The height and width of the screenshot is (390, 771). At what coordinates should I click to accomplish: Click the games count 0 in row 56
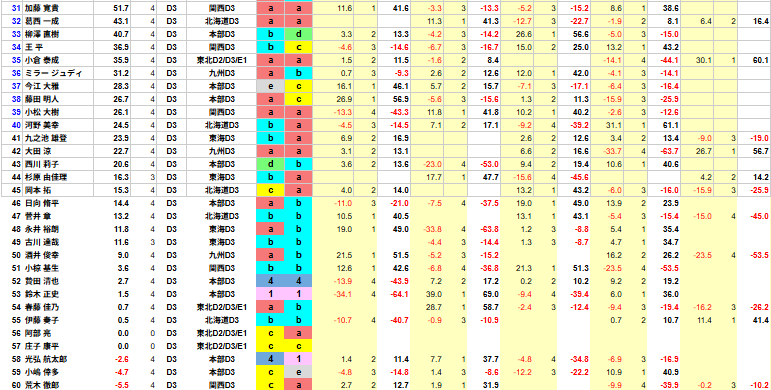(153, 333)
